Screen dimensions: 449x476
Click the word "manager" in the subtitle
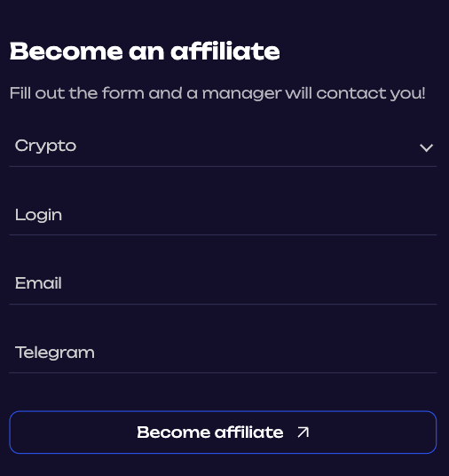pyautogui.click(x=241, y=93)
